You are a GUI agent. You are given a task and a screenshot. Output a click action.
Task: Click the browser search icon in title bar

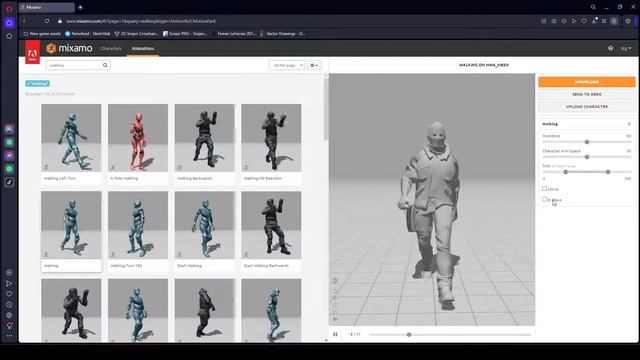coord(593,7)
